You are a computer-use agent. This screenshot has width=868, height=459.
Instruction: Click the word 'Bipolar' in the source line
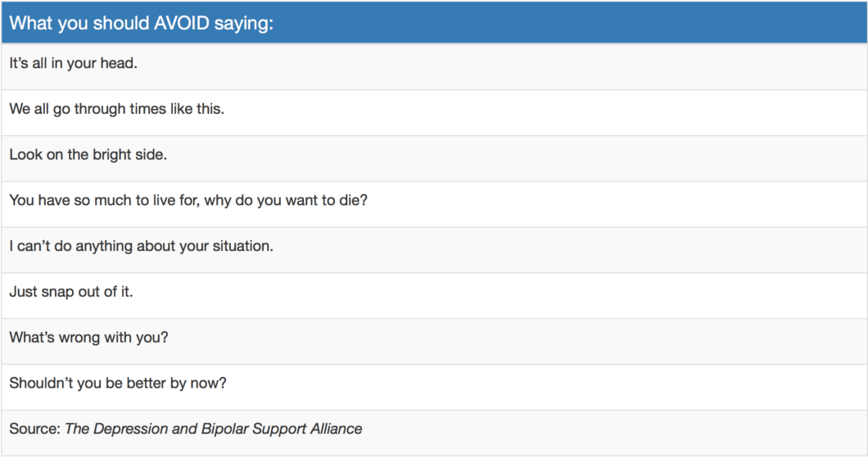coord(224,429)
